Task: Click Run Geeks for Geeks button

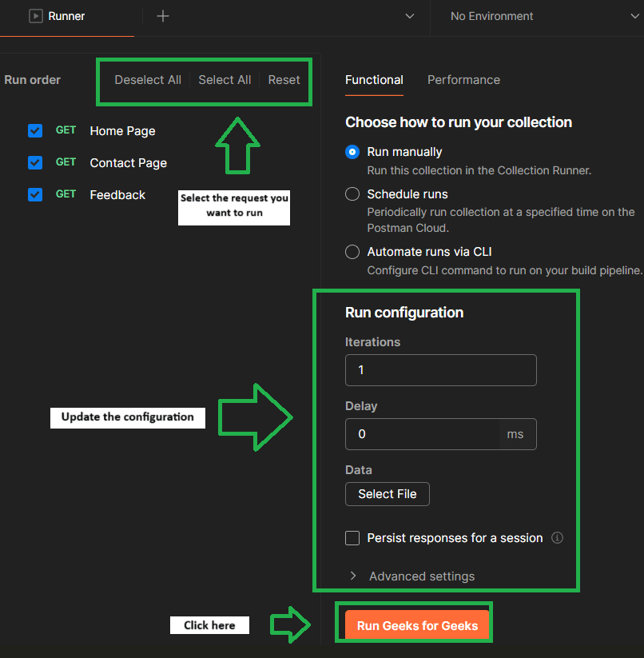Action: [417, 625]
